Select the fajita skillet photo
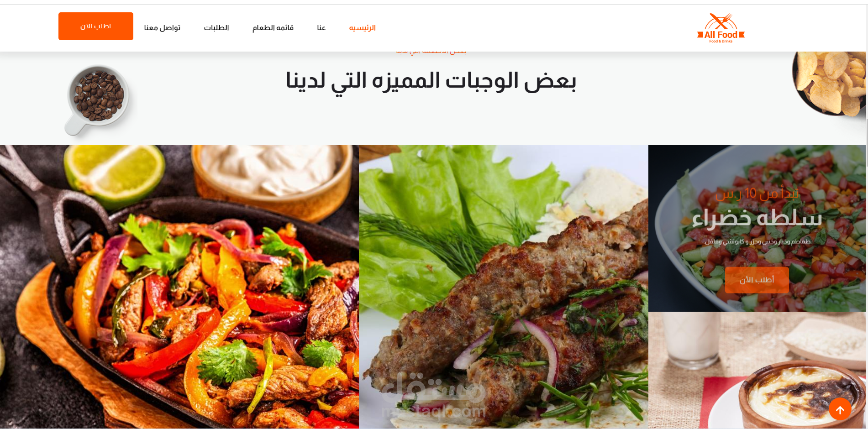The width and height of the screenshot is (868, 429). click(179, 287)
